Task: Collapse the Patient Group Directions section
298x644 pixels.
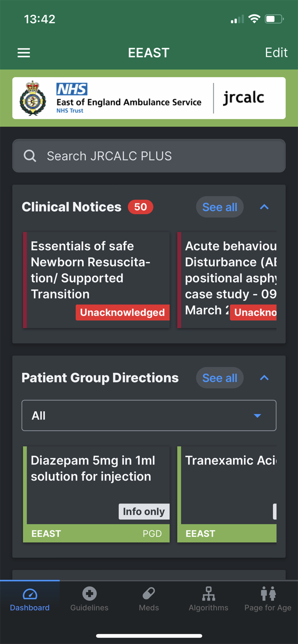Action: point(264,378)
